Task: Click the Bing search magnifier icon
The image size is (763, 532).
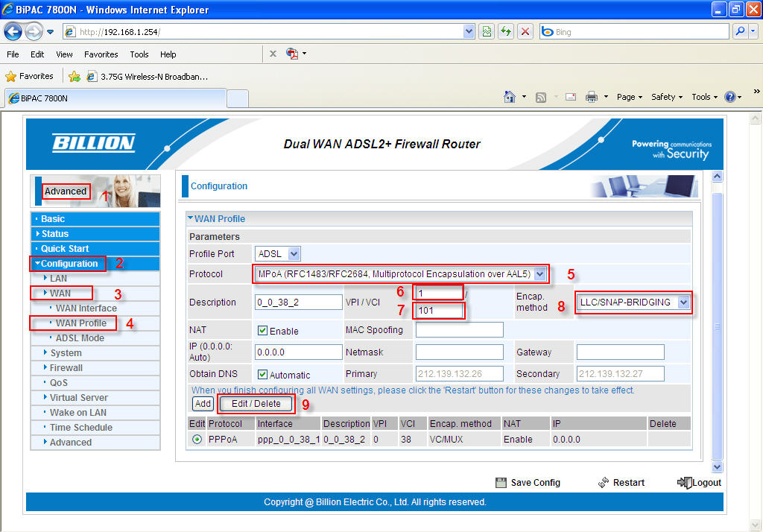Action: [740, 31]
